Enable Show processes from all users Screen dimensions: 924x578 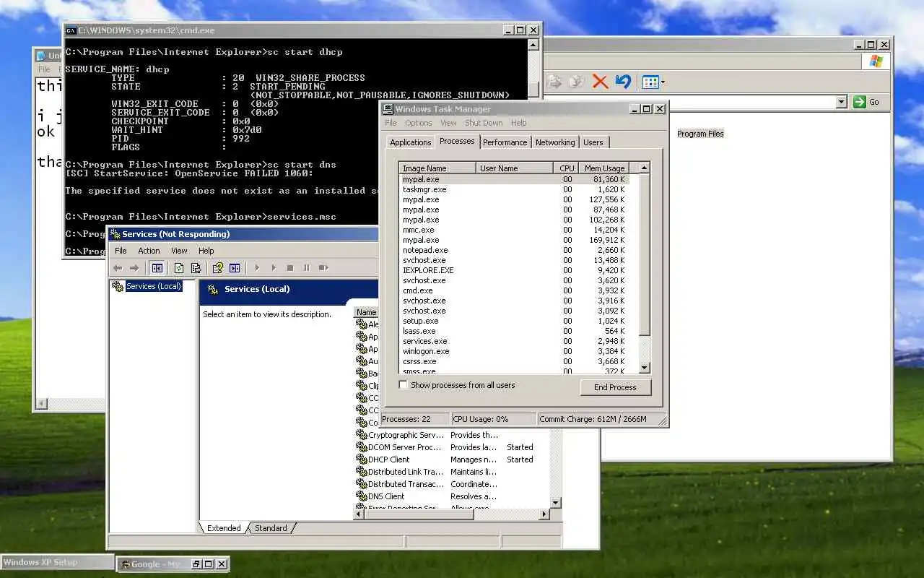pyautogui.click(x=404, y=385)
